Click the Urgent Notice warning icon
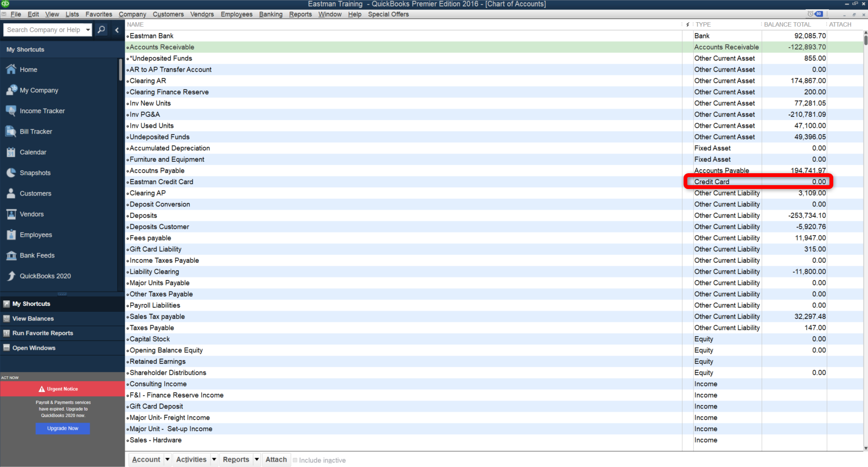 click(x=42, y=389)
